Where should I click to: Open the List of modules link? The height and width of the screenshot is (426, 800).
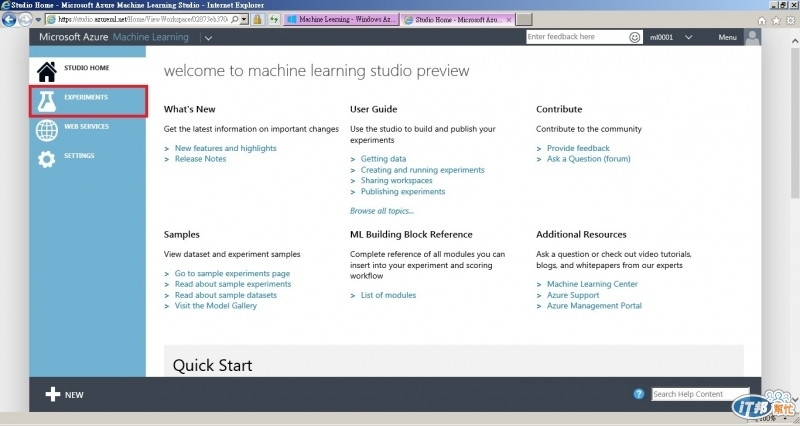pyautogui.click(x=388, y=295)
